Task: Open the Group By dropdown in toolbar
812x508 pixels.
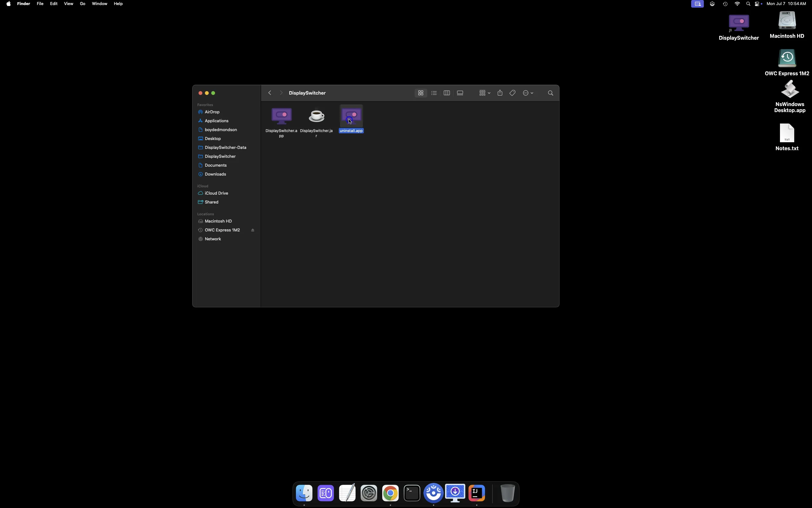Action: tap(485, 93)
